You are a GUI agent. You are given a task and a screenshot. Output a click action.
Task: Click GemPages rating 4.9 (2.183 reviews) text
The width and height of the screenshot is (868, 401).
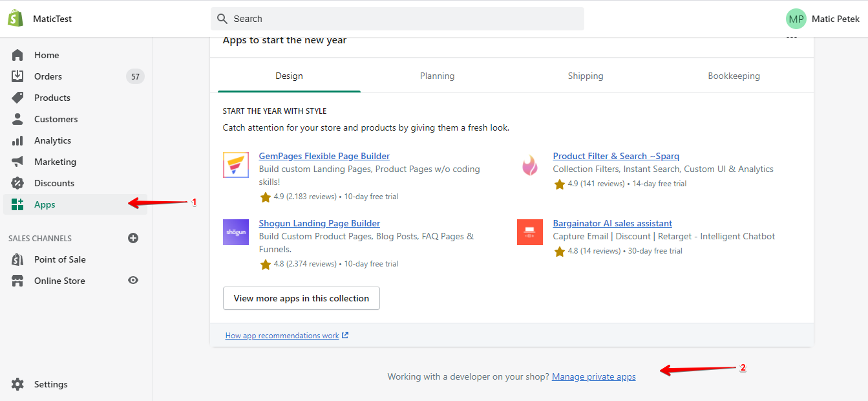(x=305, y=197)
